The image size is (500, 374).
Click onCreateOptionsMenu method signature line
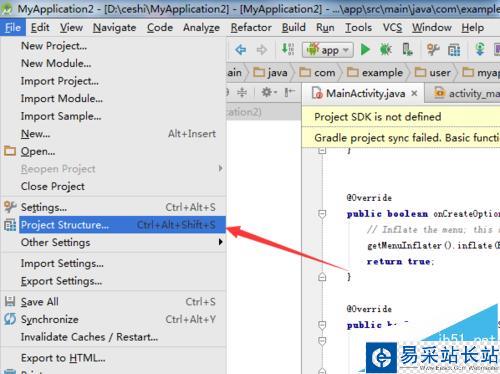point(423,214)
